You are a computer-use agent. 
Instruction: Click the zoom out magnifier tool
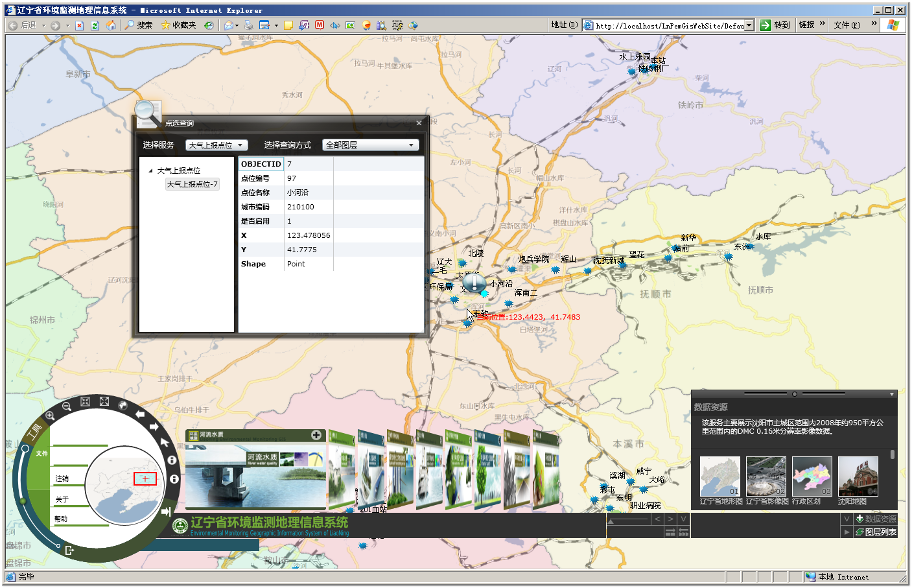(x=66, y=406)
